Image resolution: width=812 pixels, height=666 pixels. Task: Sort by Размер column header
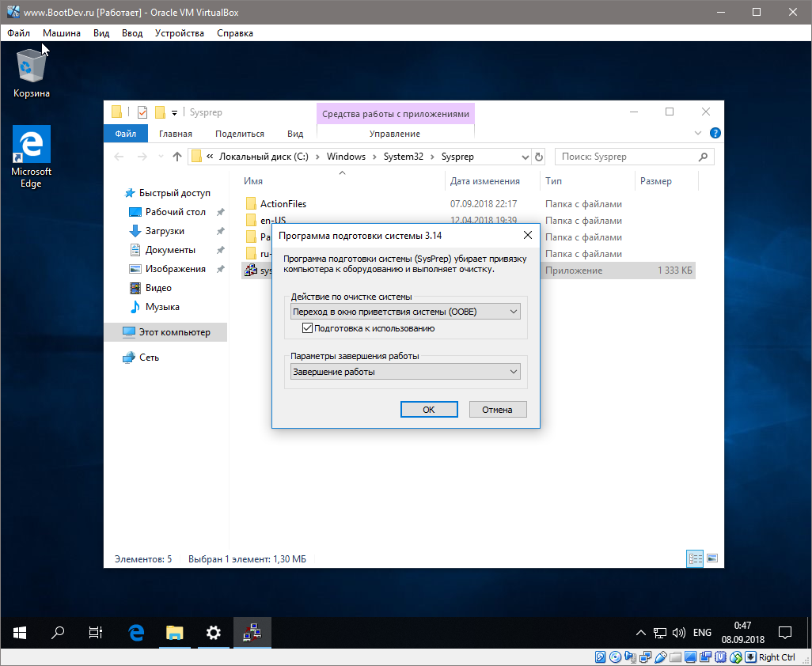pos(666,181)
